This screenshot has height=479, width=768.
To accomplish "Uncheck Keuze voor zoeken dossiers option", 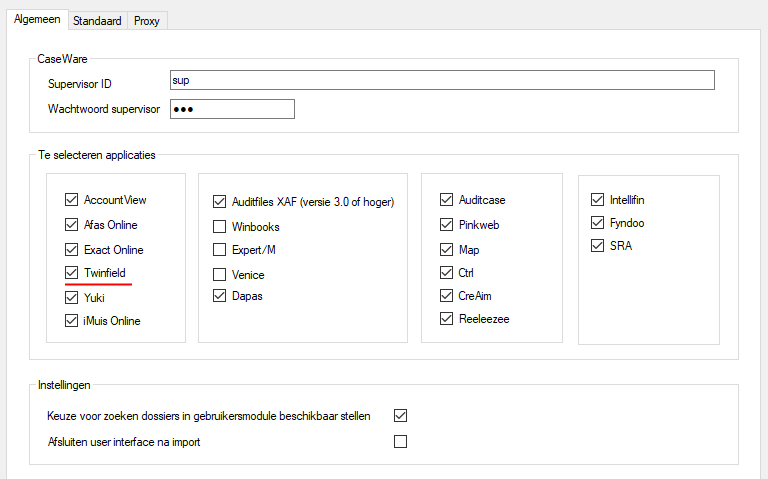I will (401, 415).
